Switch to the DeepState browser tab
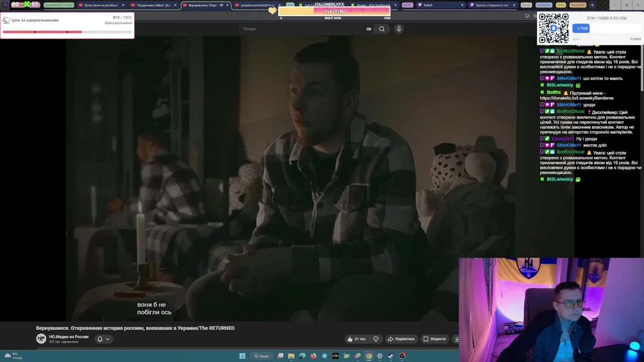The image size is (644, 362). (578, 5)
